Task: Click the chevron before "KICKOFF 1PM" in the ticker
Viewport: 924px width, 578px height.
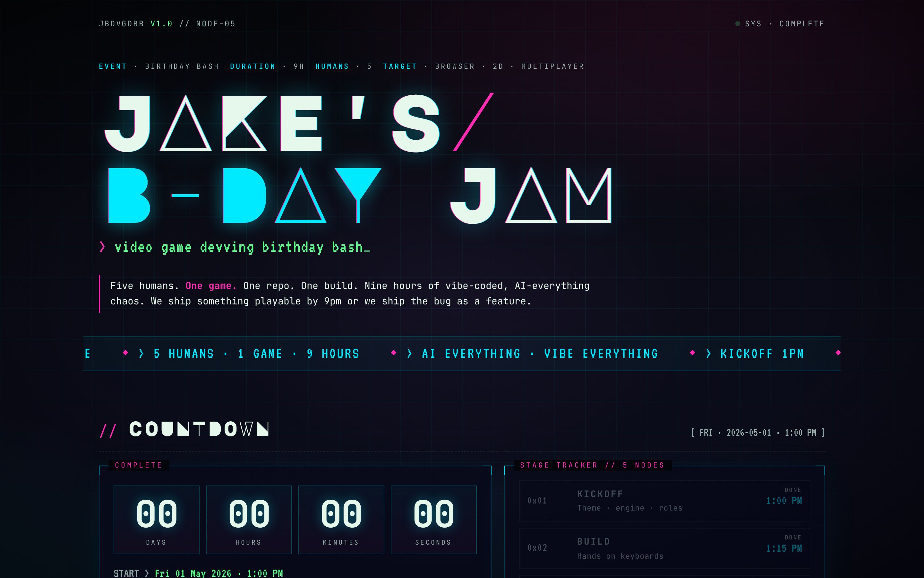Action: pos(709,354)
